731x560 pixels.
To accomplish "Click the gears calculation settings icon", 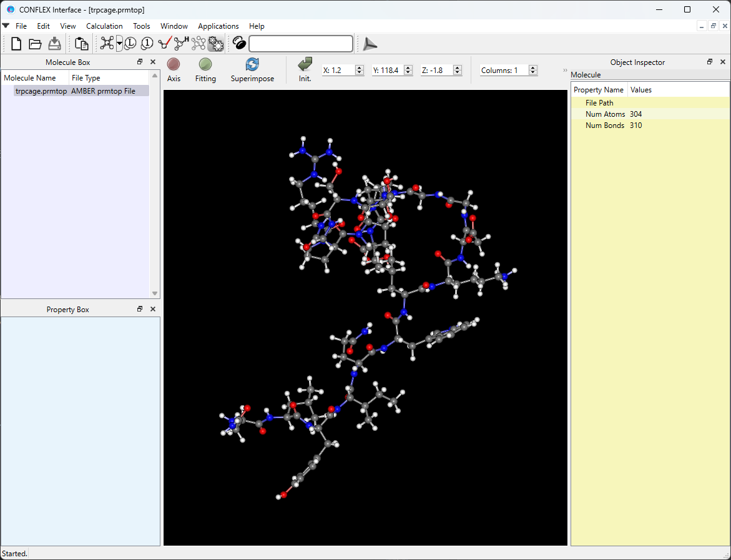I will click(216, 44).
